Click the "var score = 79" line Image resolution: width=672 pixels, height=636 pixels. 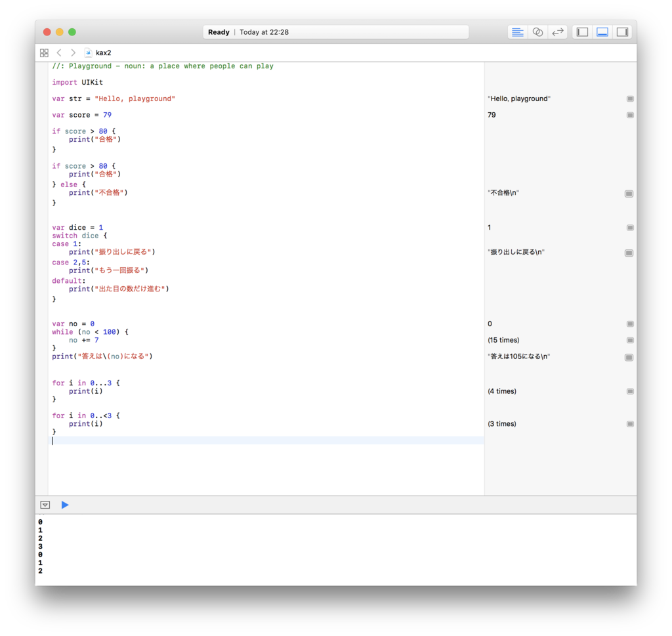81,115
